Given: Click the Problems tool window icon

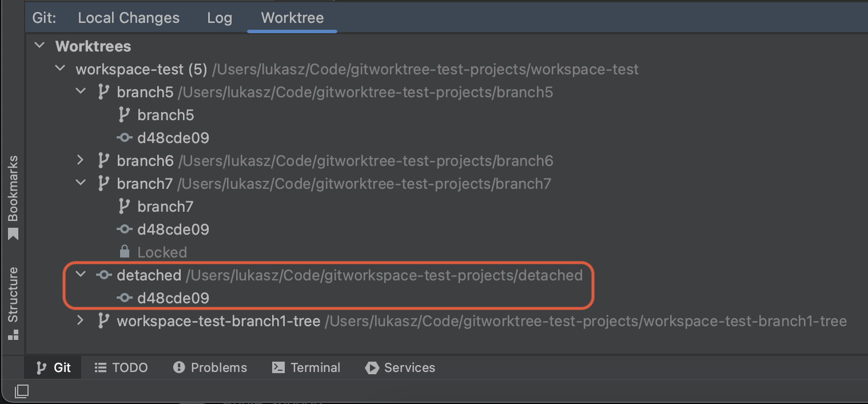Looking at the screenshot, I should click(179, 367).
